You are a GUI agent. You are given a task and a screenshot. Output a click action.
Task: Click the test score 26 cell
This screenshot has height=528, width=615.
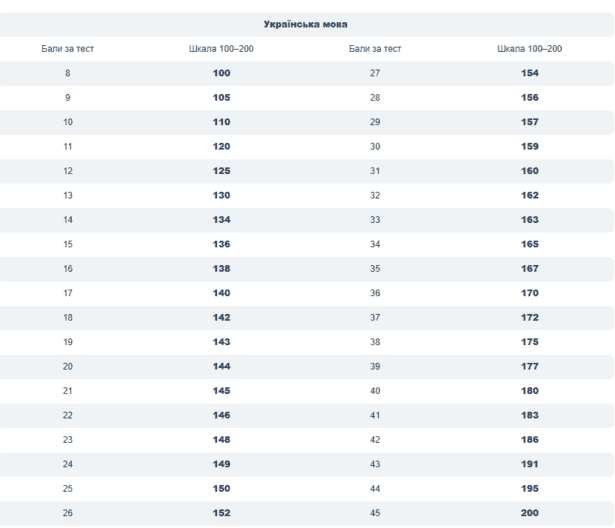(x=68, y=513)
